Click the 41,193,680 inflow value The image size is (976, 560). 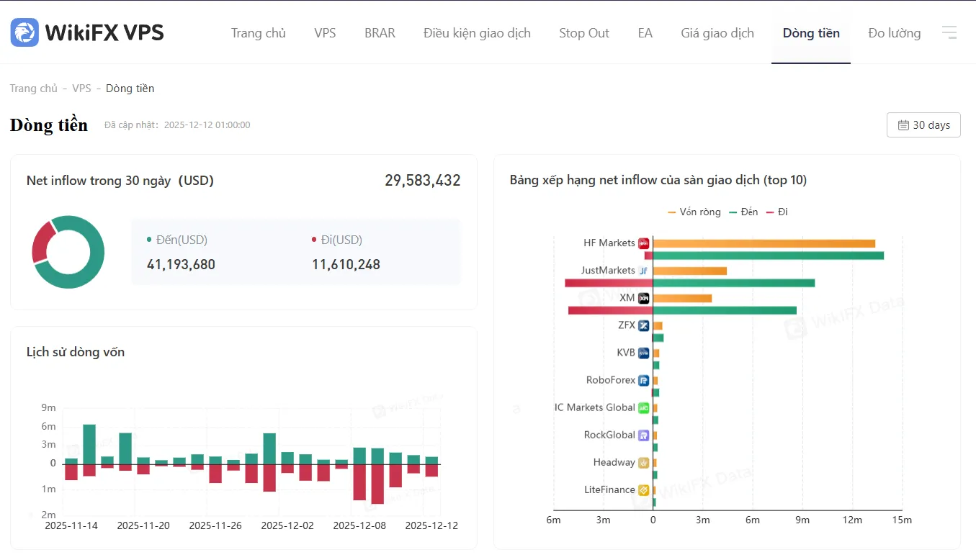[x=181, y=264]
